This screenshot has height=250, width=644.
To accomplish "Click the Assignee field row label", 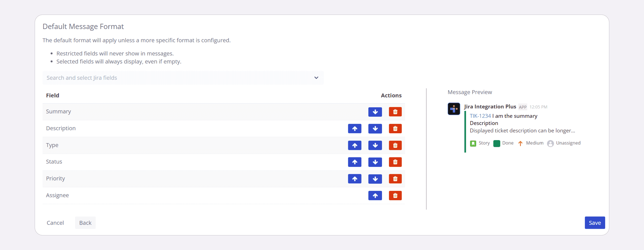I will tap(57, 195).
